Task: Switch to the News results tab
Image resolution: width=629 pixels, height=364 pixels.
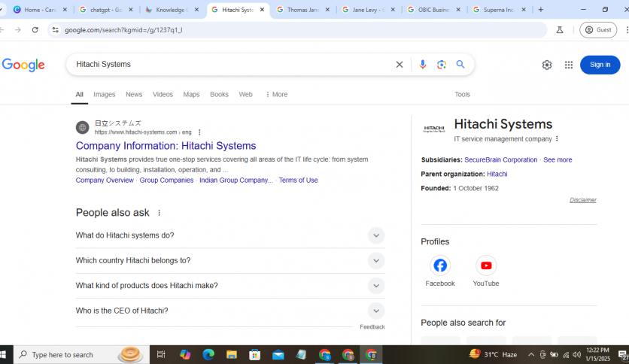Action: [x=134, y=94]
